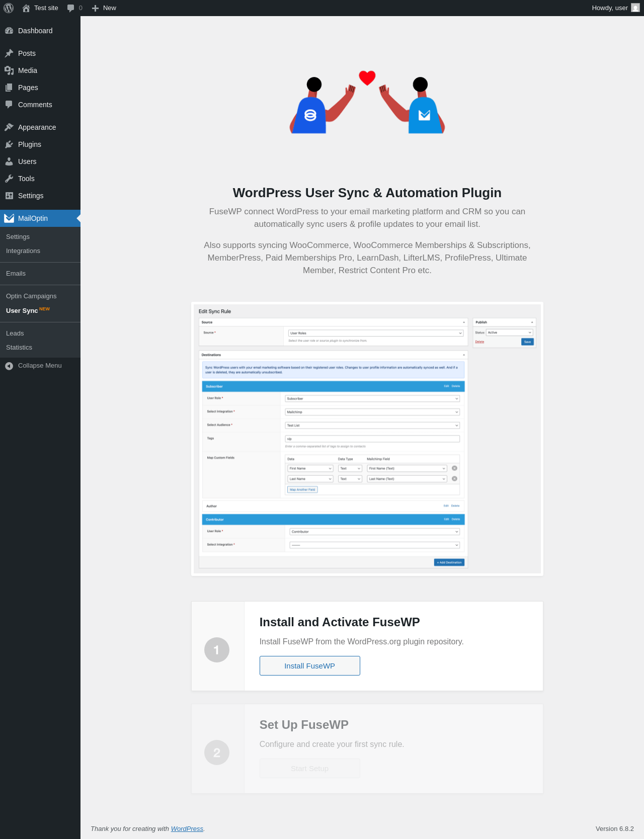Screen dimensions: 644x839
Task: Click the Set Up FuseWP heading
Action: point(304,725)
